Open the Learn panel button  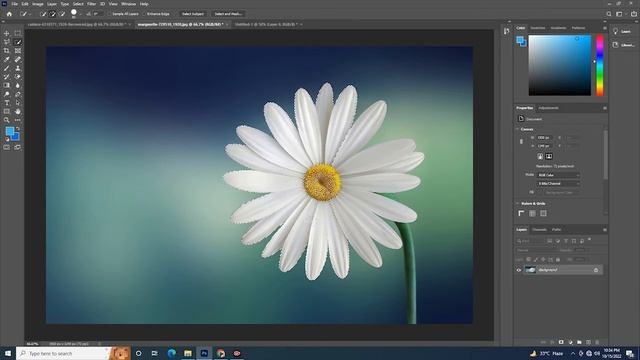tap(623, 31)
